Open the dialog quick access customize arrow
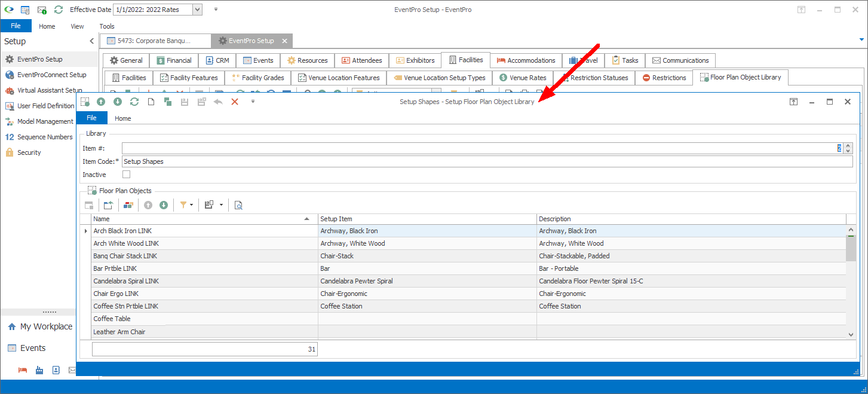 [253, 102]
